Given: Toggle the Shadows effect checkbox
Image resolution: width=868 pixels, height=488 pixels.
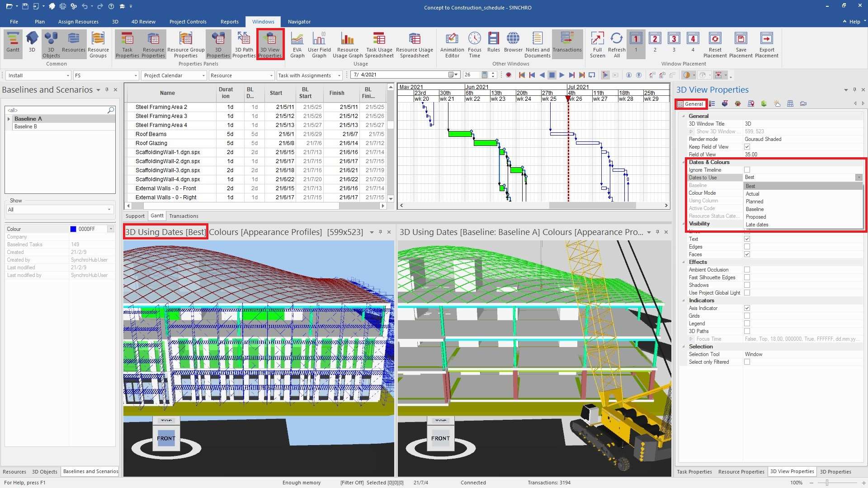Looking at the screenshot, I should point(747,285).
